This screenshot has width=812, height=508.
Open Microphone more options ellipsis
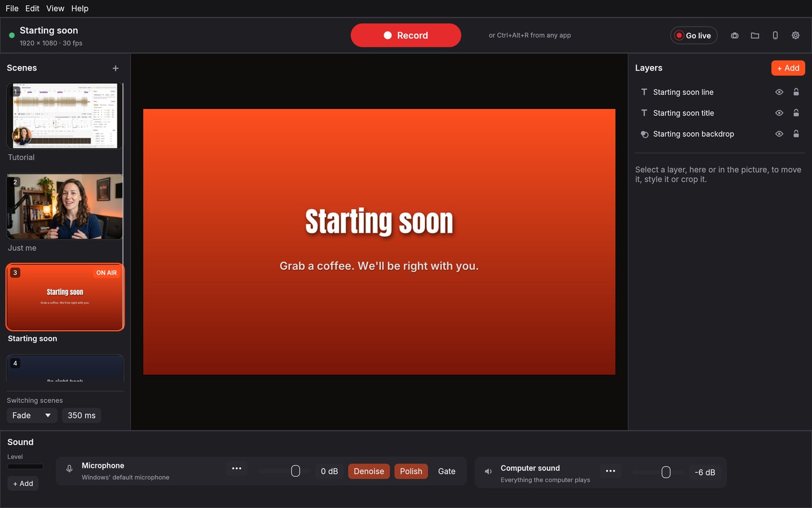pyautogui.click(x=237, y=468)
